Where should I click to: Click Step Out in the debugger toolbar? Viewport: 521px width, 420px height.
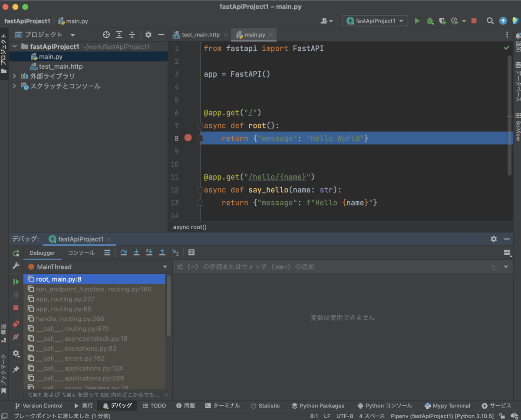tap(162, 253)
